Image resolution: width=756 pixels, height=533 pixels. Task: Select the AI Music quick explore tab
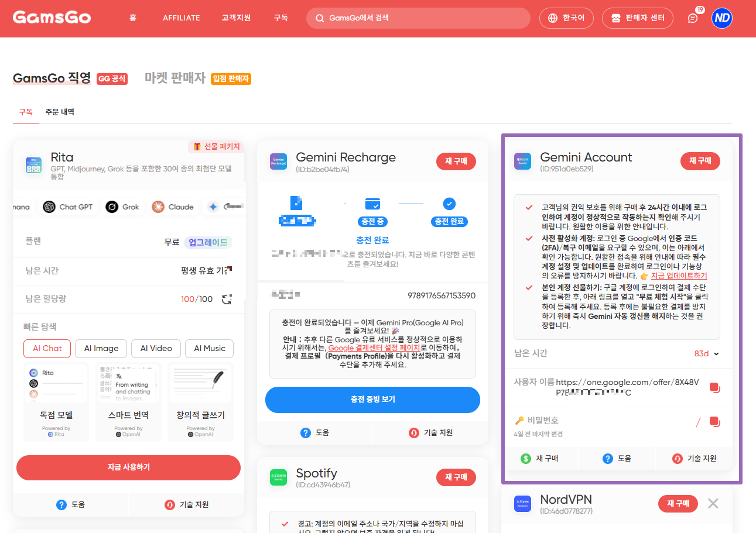(x=209, y=349)
